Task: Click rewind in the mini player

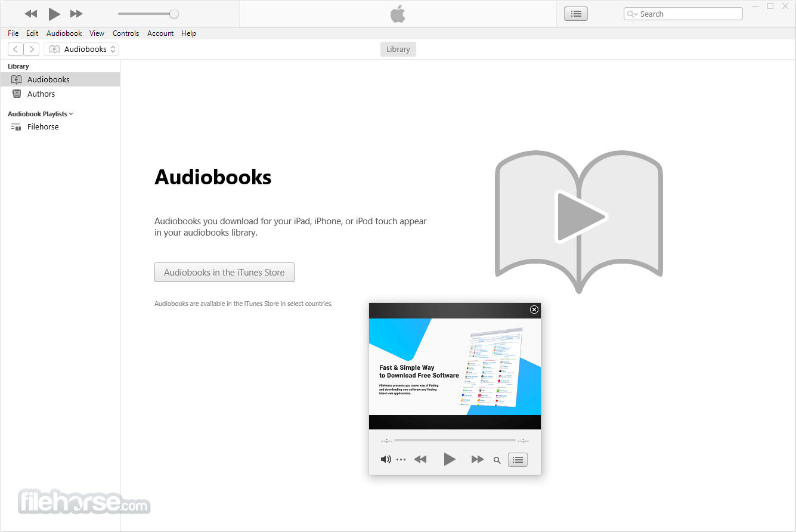Action: (x=420, y=459)
